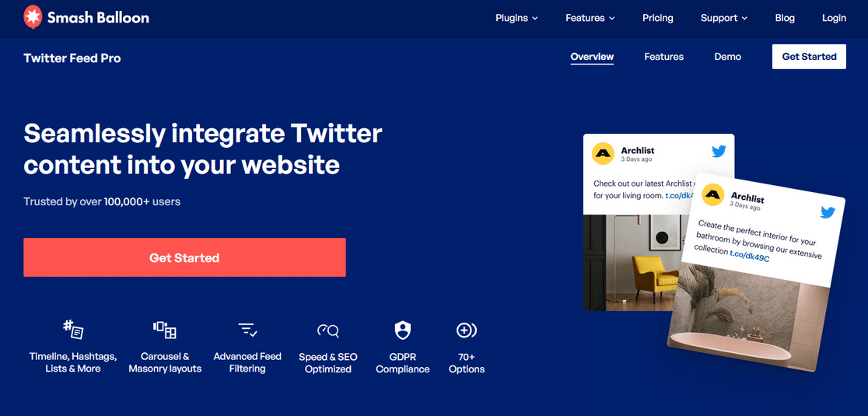Click the Archlist name on the living room tweet

(636, 150)
